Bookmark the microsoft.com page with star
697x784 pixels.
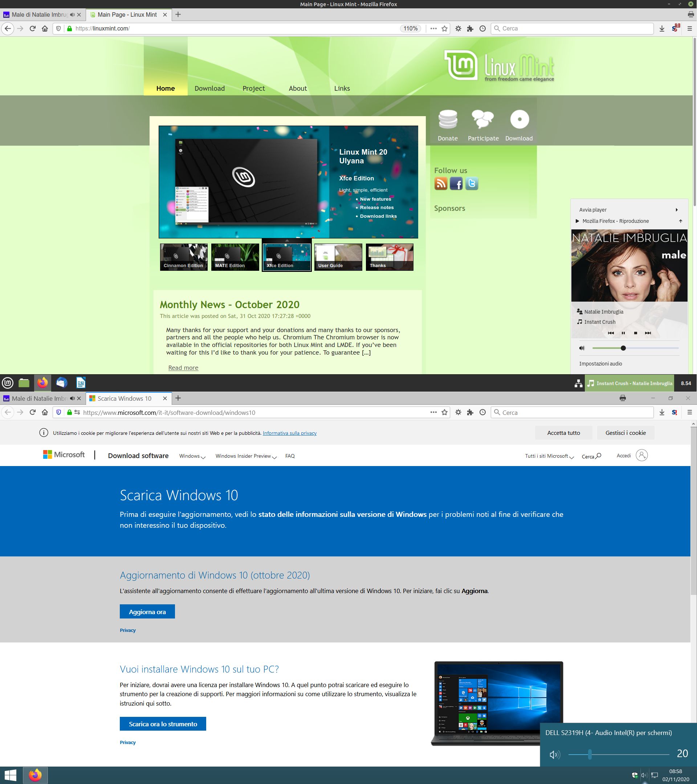445,412
